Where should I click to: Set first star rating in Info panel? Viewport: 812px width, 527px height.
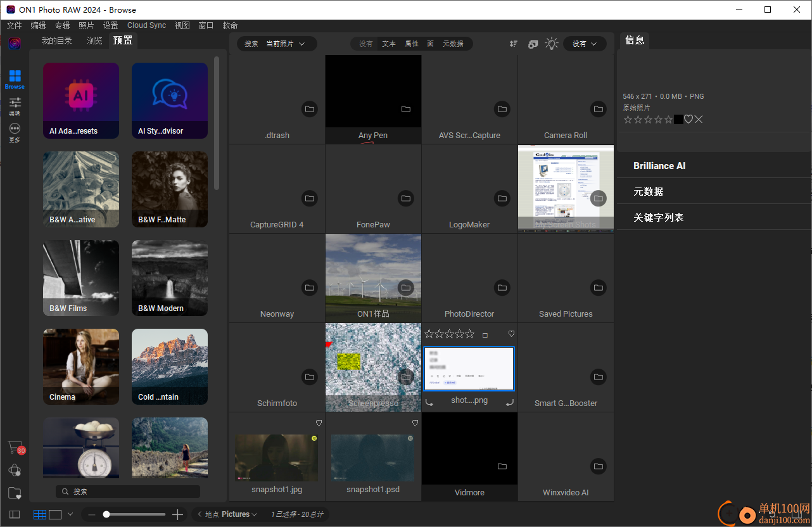coord(628,119)
